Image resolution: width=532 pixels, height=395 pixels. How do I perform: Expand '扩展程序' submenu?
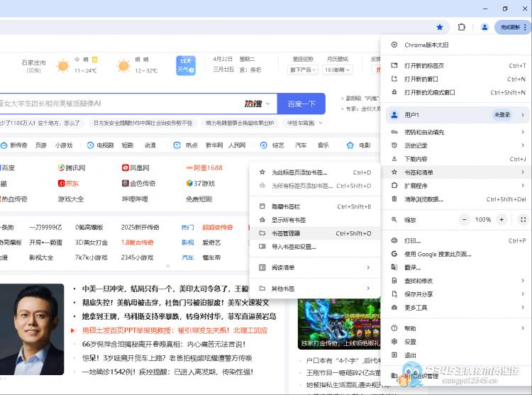[455, 186]
